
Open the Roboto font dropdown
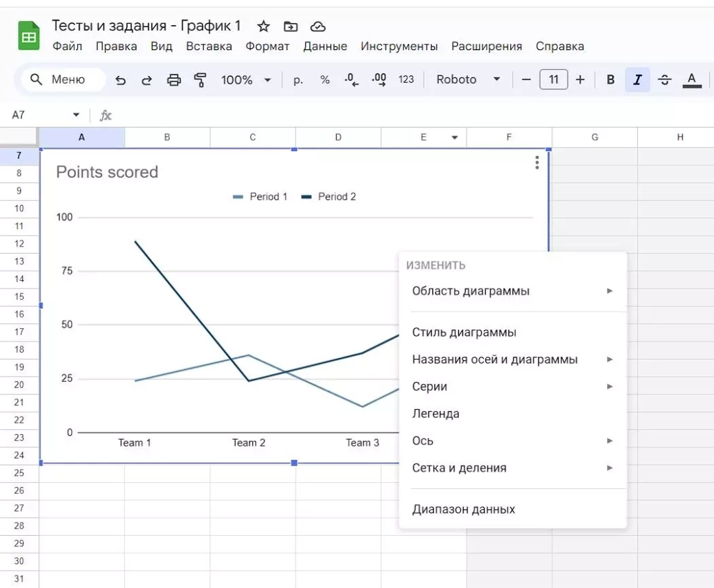(x=468, y=80)
